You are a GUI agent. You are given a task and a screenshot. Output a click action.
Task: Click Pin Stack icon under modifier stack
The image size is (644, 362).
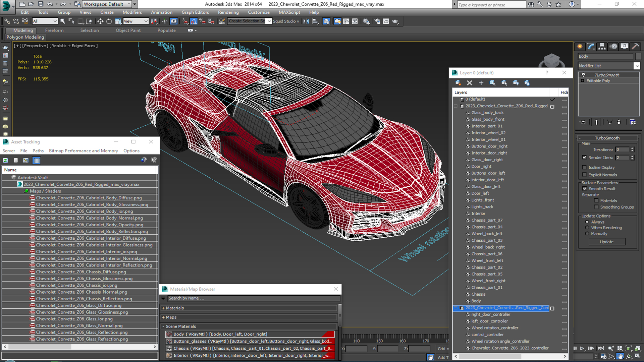583,122
